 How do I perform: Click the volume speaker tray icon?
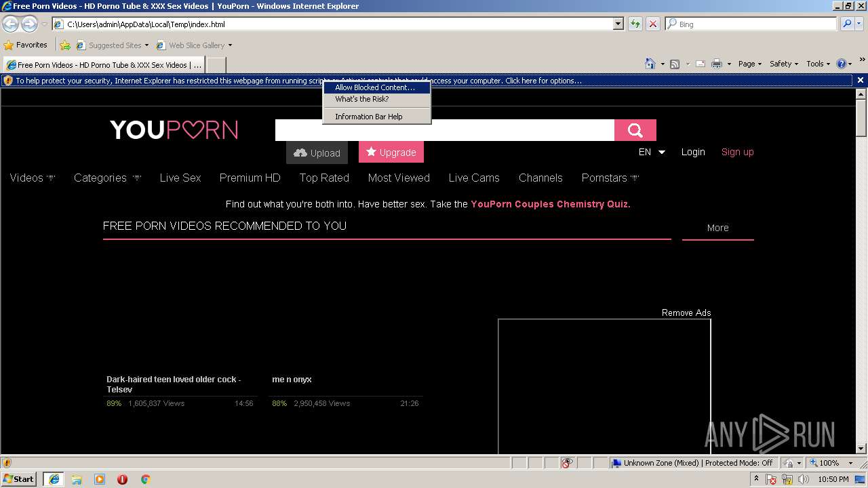804,479
